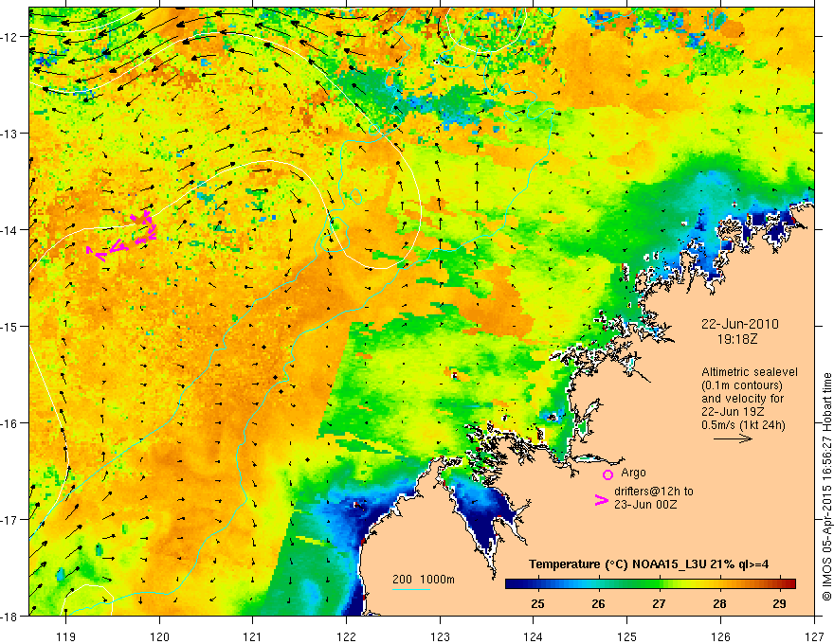The width and height of the screenshot is (834, 644).
Task: Click the 'Temperature (°C) NOAA15_L3U' title
Action: coord(617,564)
